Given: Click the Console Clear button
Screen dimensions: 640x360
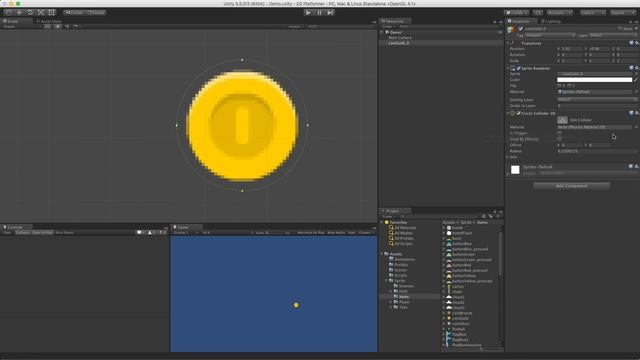Looking at the screenshot, I should point(7,233).
